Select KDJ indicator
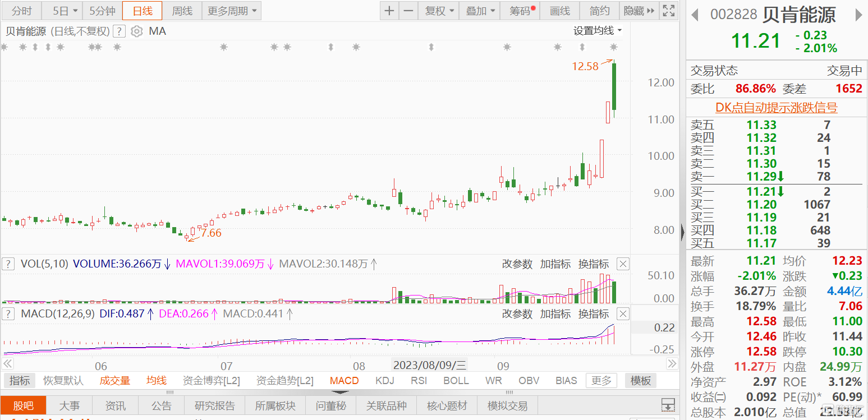 pyautogui.click(x=385, y=381)
